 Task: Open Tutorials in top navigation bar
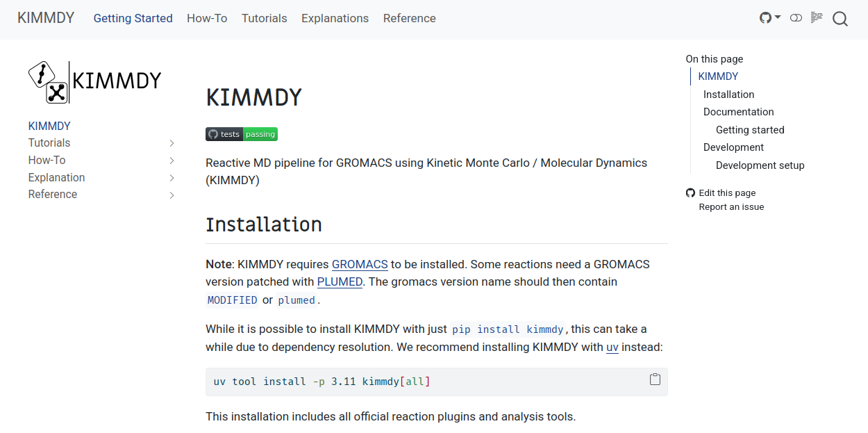pyautogui.click(x=264, y=19)
